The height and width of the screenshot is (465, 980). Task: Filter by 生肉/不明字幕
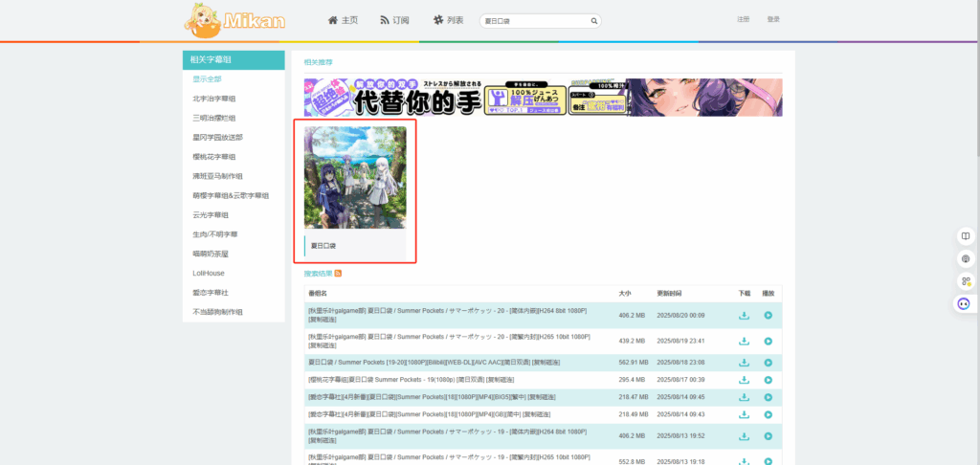(x=215, y=234)
